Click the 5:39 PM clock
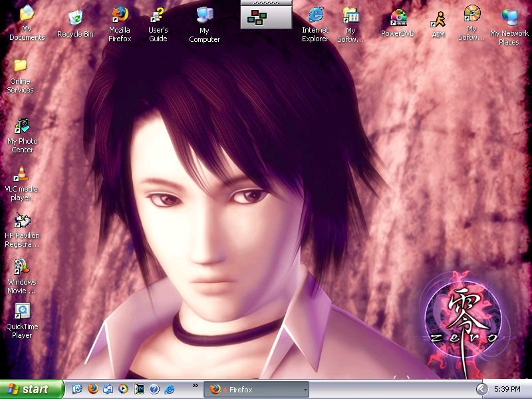This screenshot has height=399, width=532. click(507, 389)
